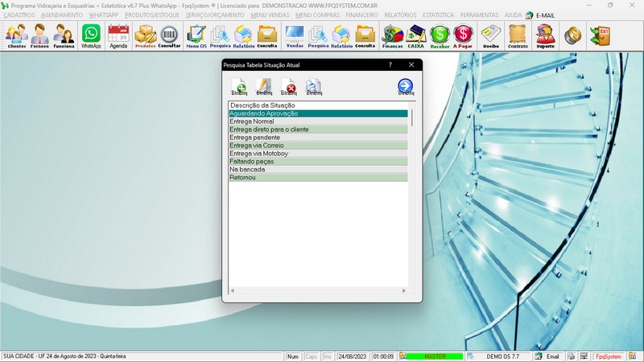Open the AJUDA menu

[513, 15]
